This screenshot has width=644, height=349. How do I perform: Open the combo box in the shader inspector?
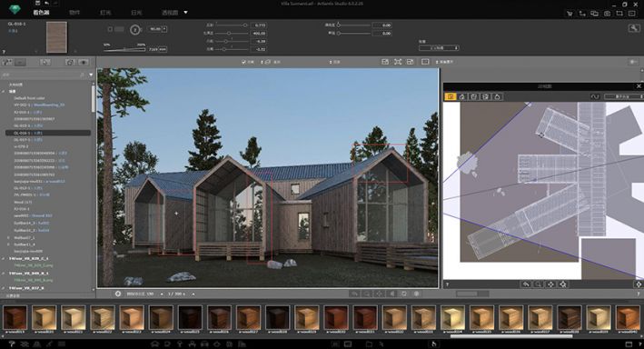438,48
